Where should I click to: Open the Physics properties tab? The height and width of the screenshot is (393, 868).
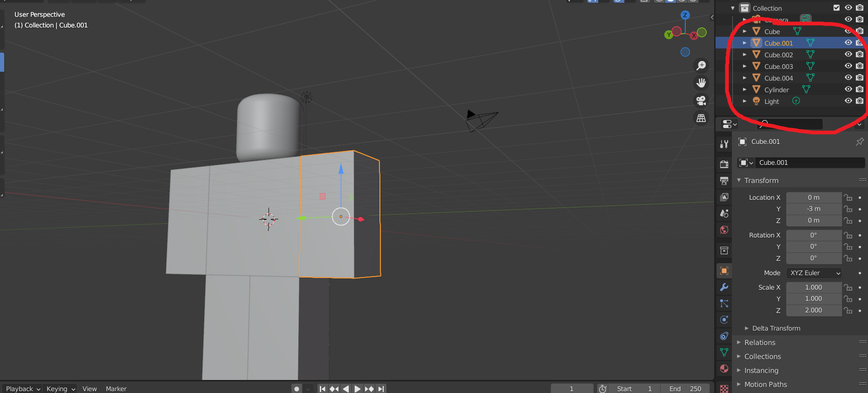(x=724, y=319)
